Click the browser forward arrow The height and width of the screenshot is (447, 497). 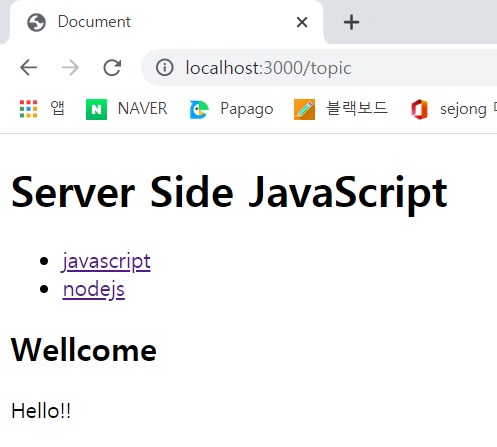click(x=70, y=68)
